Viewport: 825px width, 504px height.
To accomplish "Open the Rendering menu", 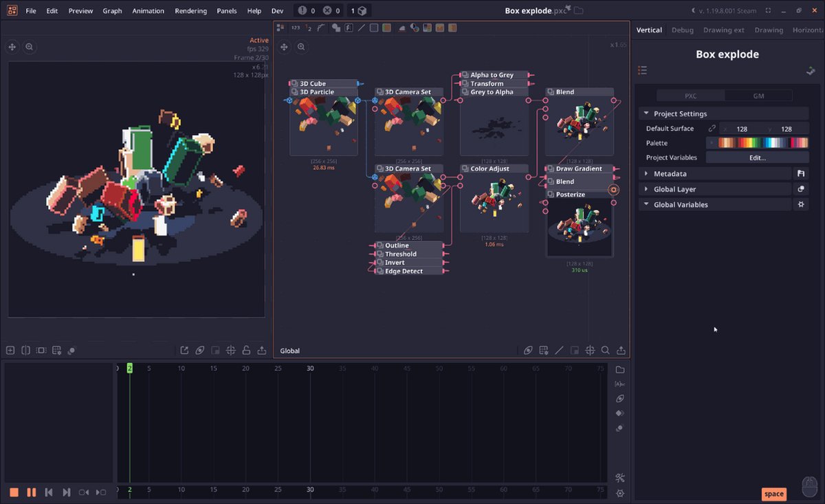I will coord(190,11).
